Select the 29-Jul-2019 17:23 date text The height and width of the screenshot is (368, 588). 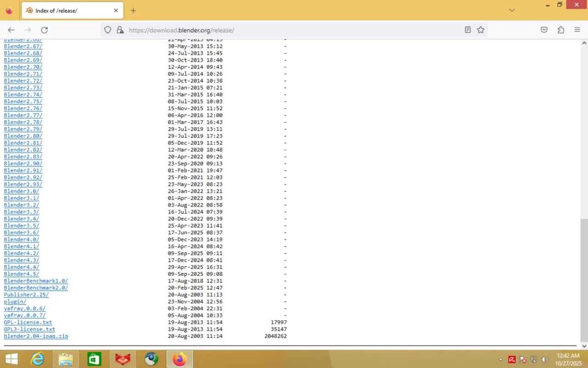(195, 136)
